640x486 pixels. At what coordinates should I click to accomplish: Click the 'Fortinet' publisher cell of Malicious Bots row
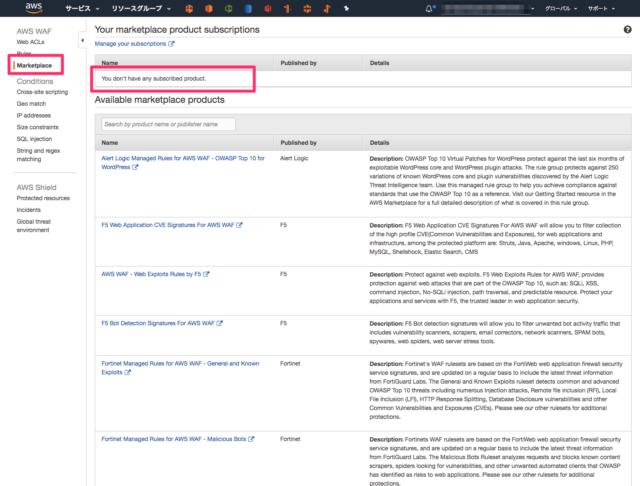[290, 439]
